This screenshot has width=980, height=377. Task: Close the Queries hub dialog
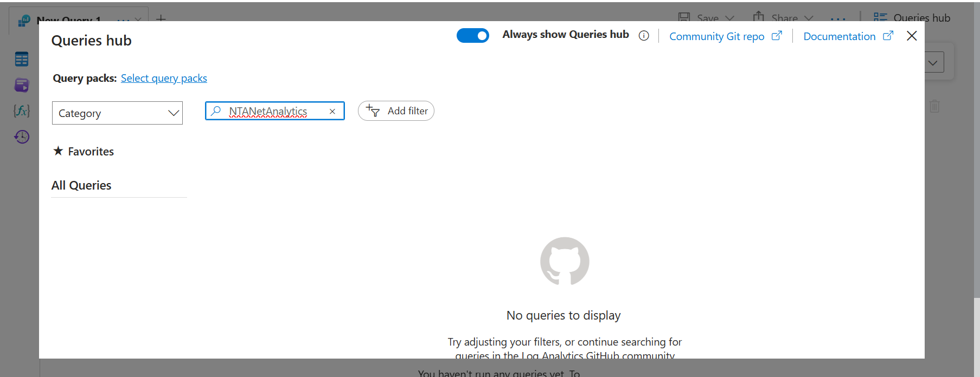[912, 36]
